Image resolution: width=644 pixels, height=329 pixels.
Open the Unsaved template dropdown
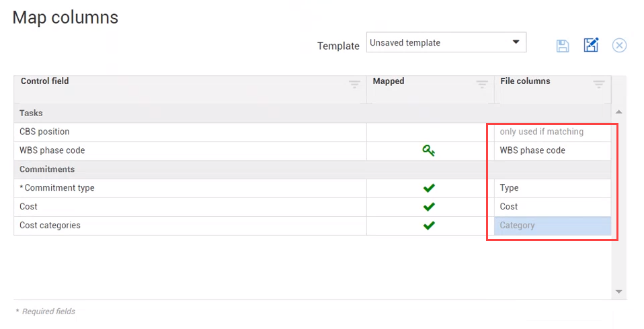(x=446, y=42)
